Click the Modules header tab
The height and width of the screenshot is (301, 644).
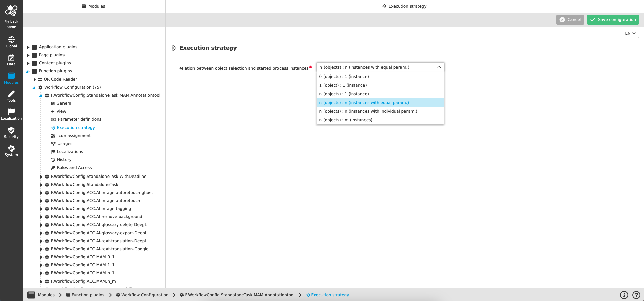click(93, 6)
